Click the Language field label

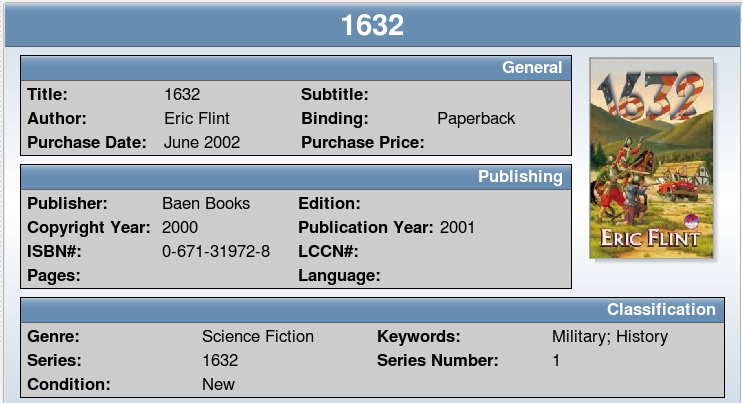[x=339, y=276]
